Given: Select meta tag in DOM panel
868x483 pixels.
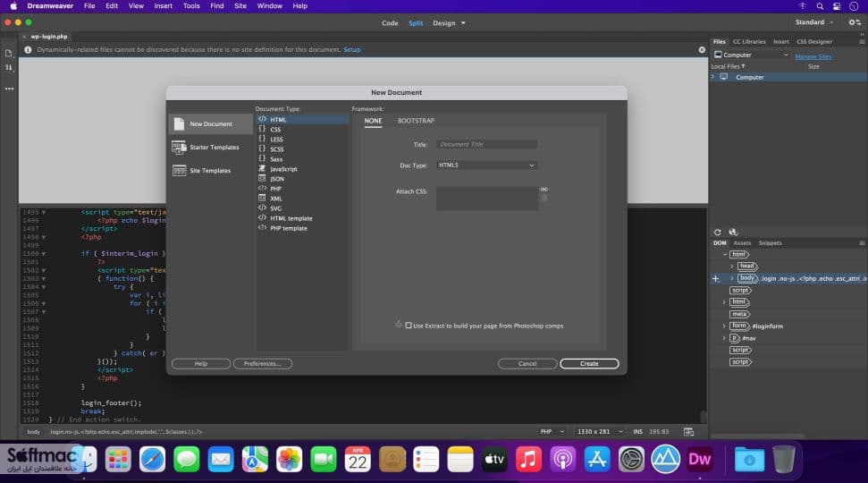Looking at the screenshot, I should click(x=739, y=314).
